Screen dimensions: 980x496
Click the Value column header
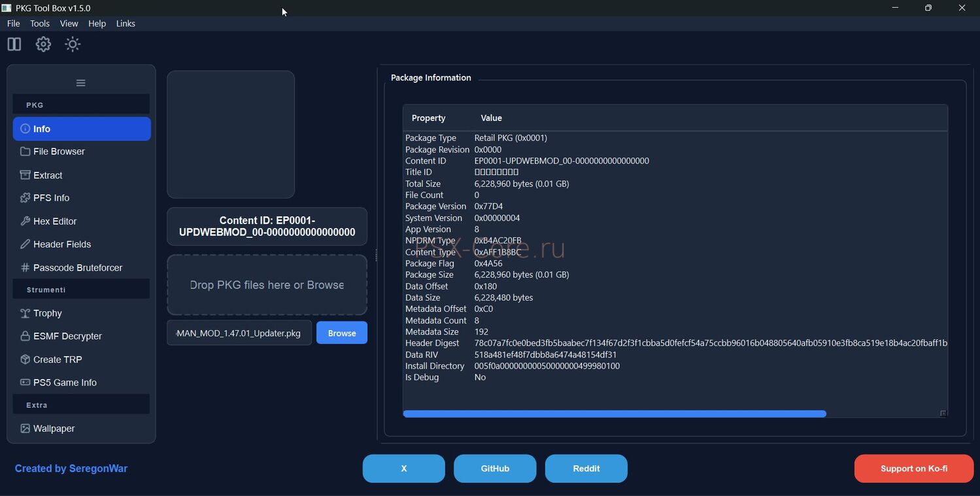click(x=491, y=118)
